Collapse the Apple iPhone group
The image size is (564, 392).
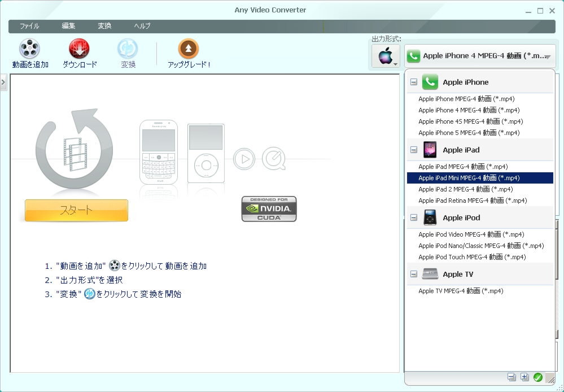point(414,82)
